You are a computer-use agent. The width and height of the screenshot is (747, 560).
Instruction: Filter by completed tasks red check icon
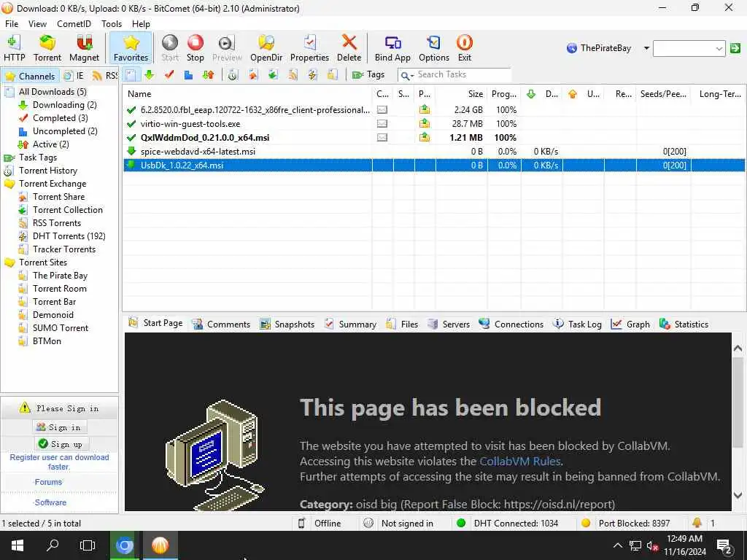point(169,75)
